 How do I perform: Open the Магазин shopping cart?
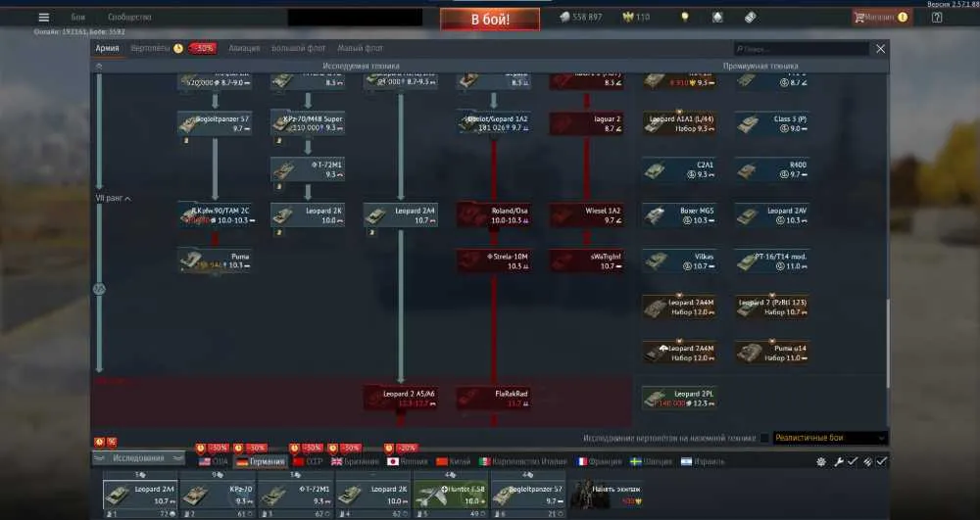[880, 18]
